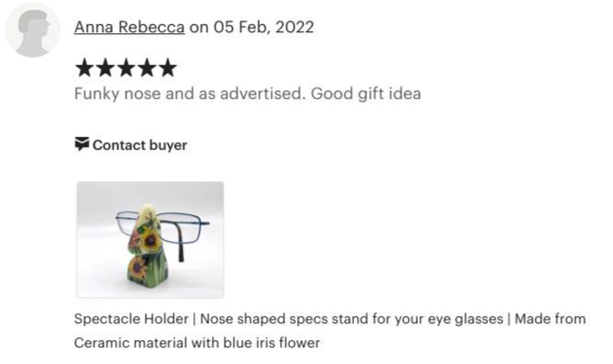Select the third rating star

coord(126,67)
